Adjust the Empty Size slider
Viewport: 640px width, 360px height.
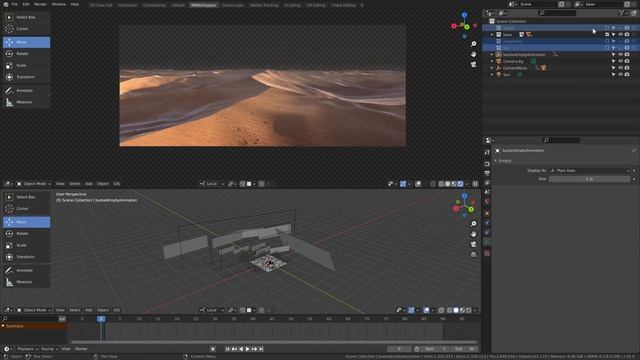[590, 179]
